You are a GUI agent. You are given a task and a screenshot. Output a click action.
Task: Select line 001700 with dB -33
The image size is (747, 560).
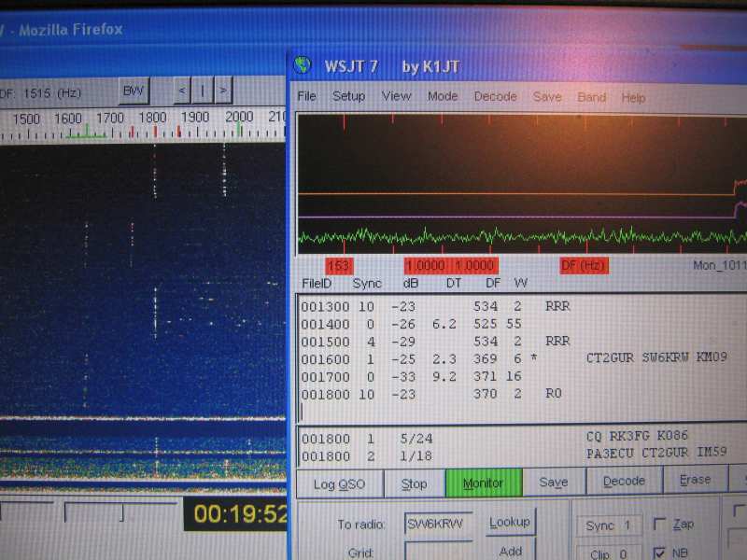[411, 377]
